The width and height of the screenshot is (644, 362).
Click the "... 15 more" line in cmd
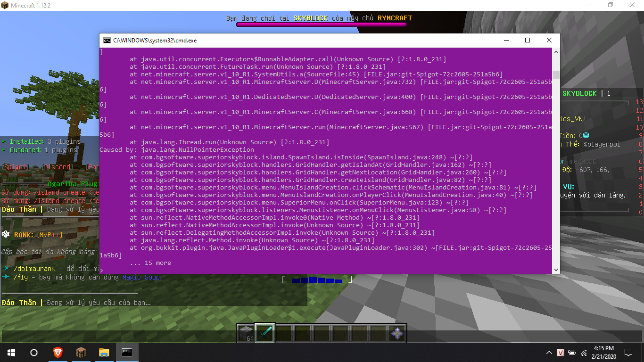coord(150,263)
